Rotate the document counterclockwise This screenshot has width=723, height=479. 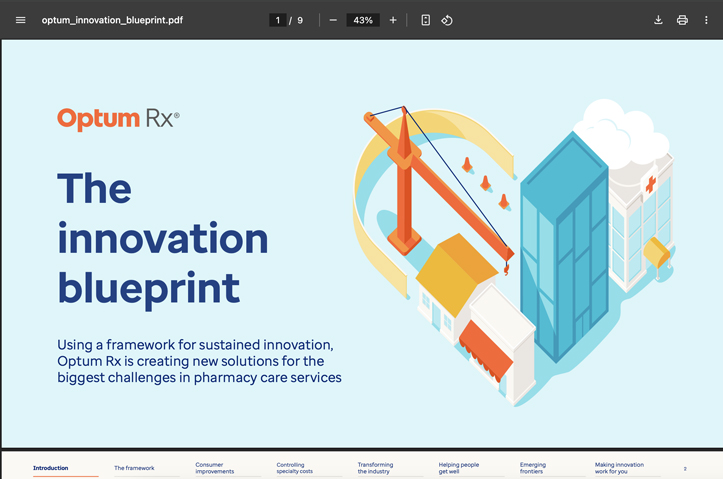pyautogui.click(x=447, y=20)
